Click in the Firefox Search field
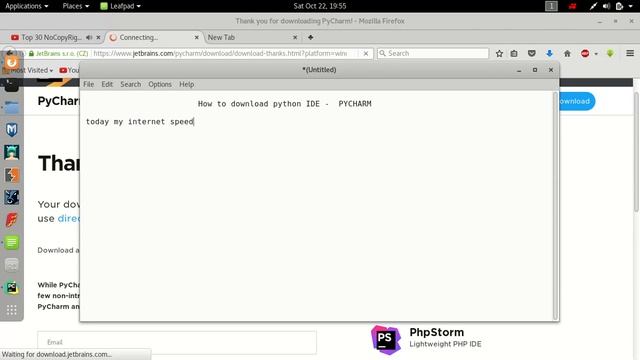The image size is (640, 360). [x=433, y=53]
